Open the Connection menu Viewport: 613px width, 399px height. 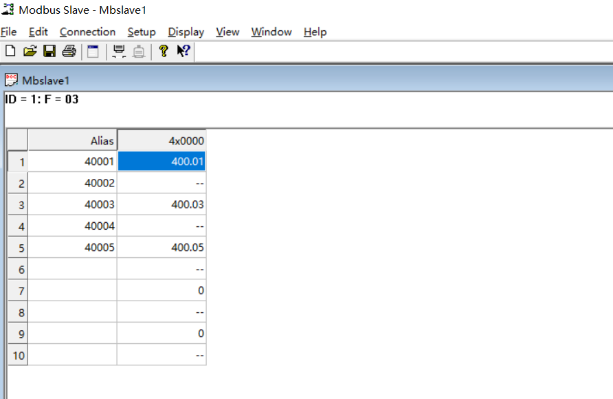pyautogui.click(x=88, y=32)
